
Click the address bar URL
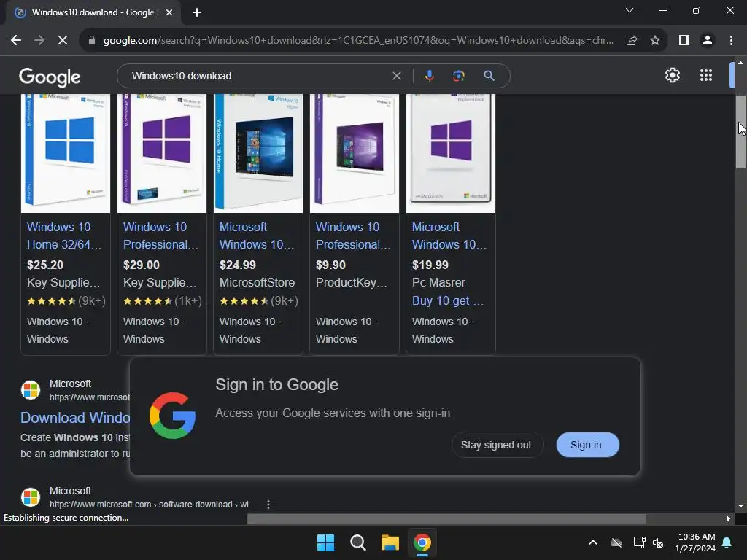358,41
